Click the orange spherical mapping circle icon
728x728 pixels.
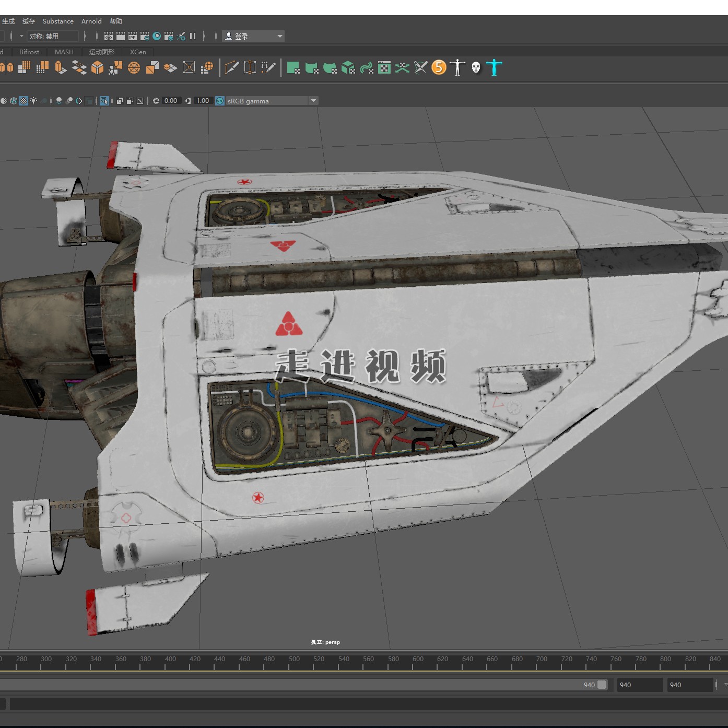(x=134, y=67)
